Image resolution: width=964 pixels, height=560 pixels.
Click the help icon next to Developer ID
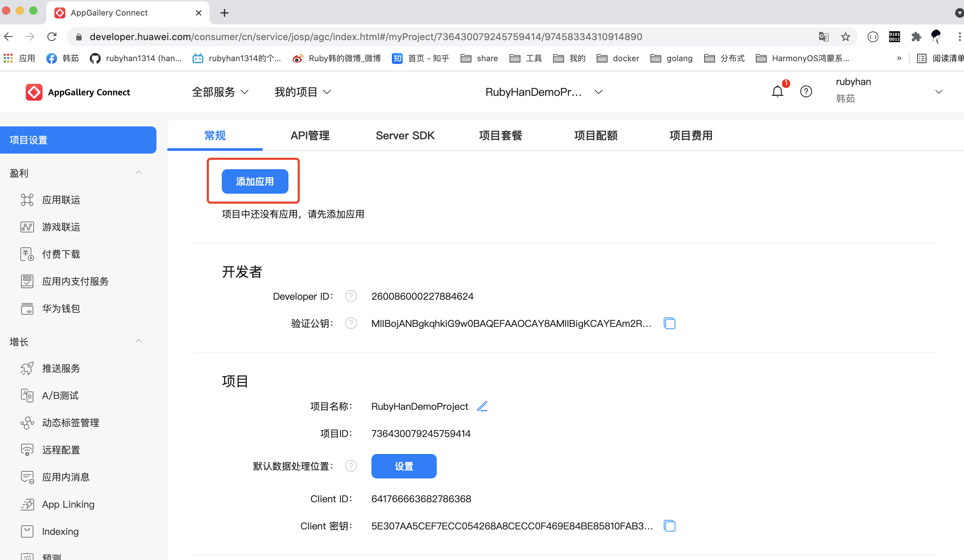tap(351, 296)
